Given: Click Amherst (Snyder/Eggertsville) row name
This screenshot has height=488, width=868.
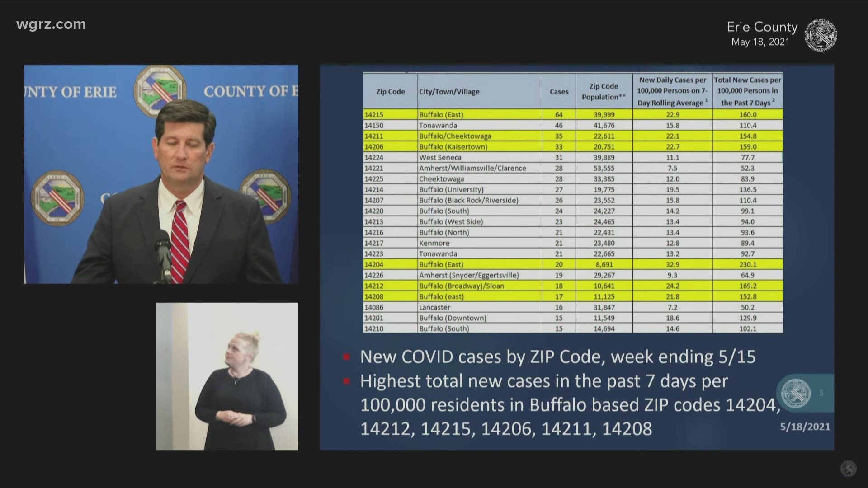Looking at the screenshot, I should pos(469,275).
